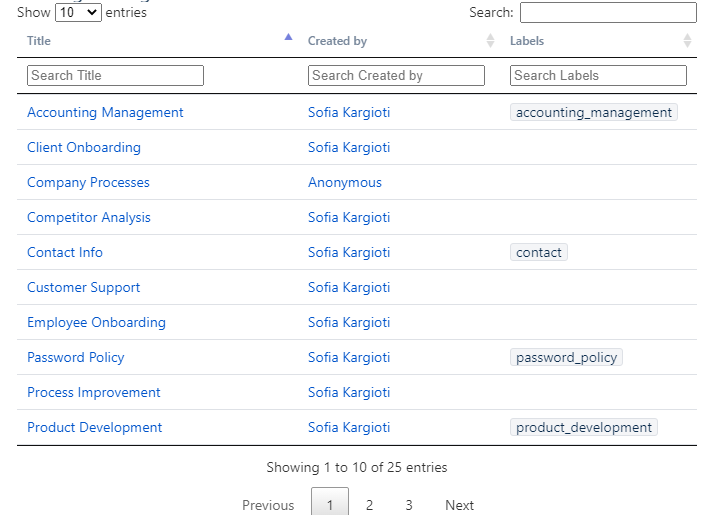Open the Accounting Management page link

tap(105, 113)
